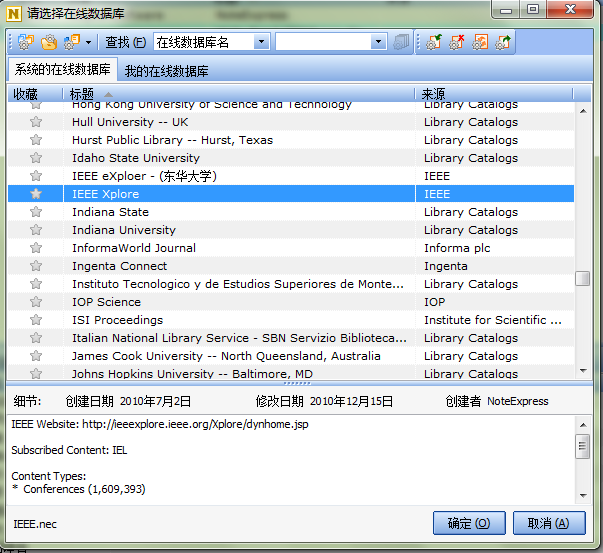Click the gear icon with green export arrow
This screenshot has height=553, width=603.
503,42
